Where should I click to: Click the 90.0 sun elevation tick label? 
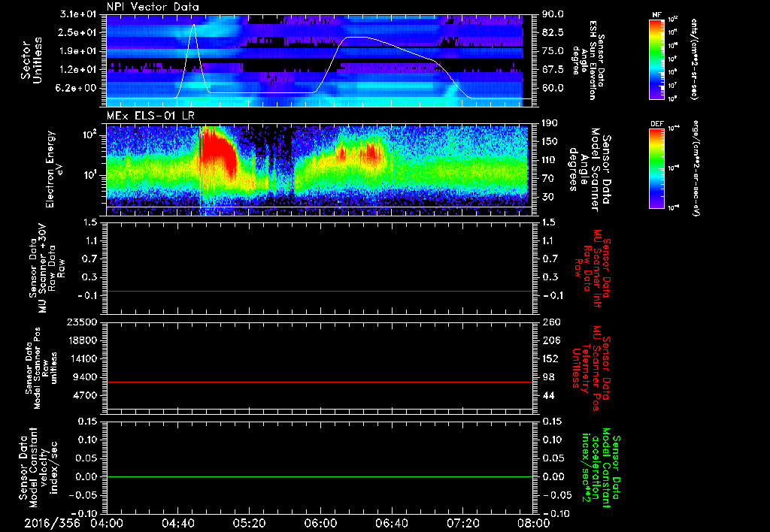click(x=553, y=14)
